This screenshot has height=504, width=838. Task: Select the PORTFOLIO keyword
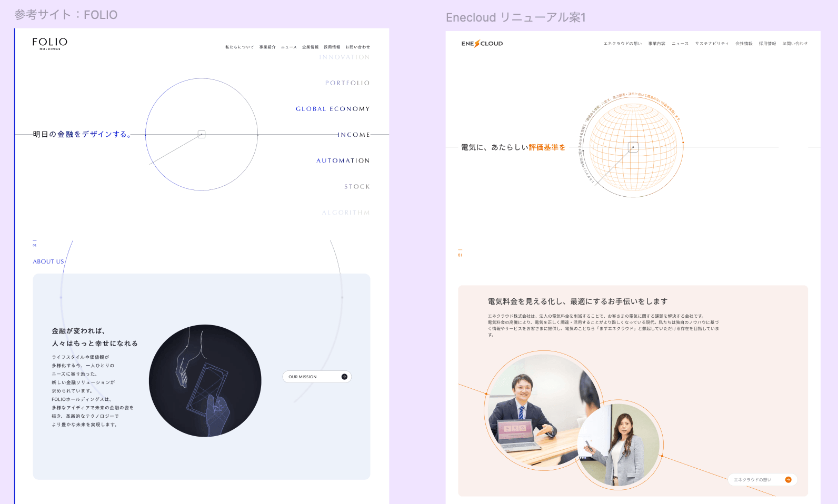[347, 83]
